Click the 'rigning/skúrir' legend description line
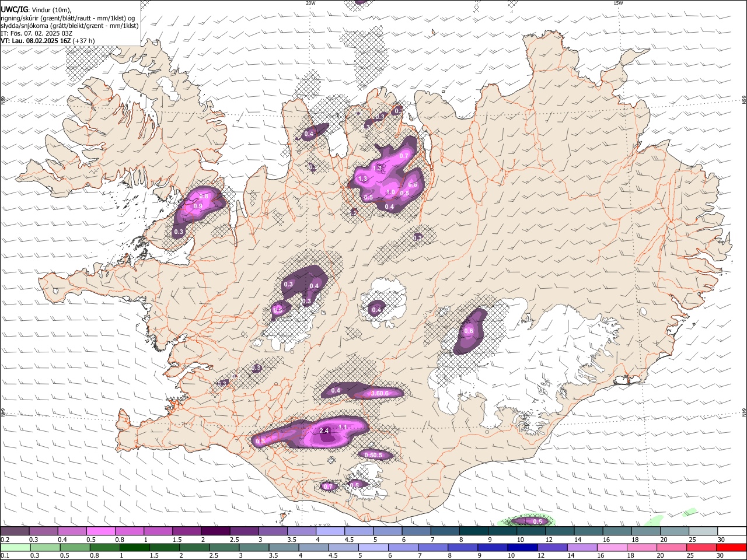This screenshot has width=747, height=560. [68, 17]
